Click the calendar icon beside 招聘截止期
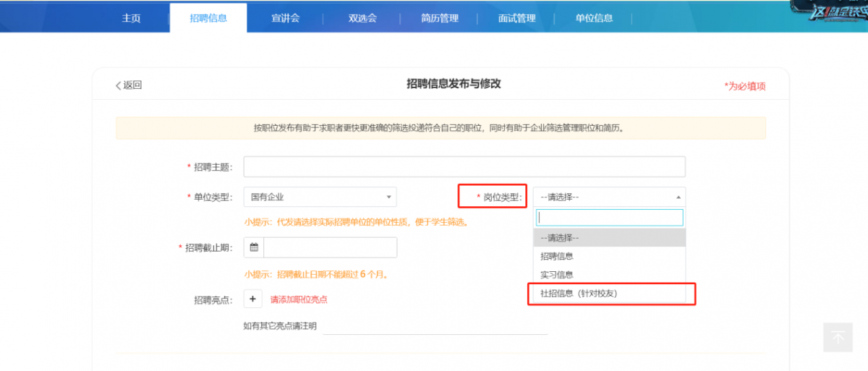Image resolution: width=868 pixels, height=371 pixels. [x=254, y=247]
